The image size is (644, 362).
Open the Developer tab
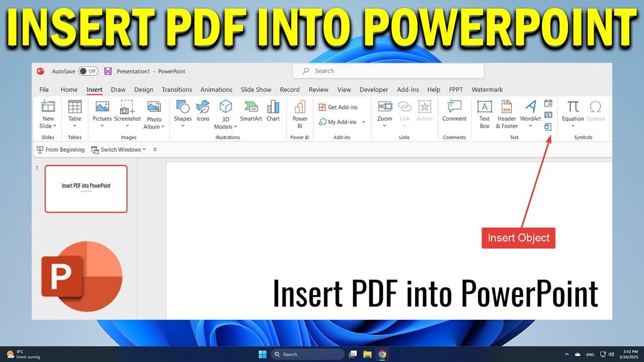tap(374, 89)
